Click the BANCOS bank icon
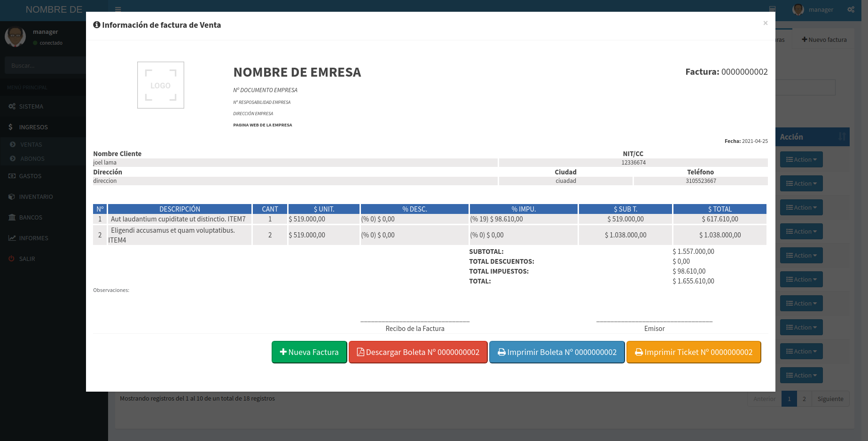The image size is (868, 441). [x=12, y=218]
